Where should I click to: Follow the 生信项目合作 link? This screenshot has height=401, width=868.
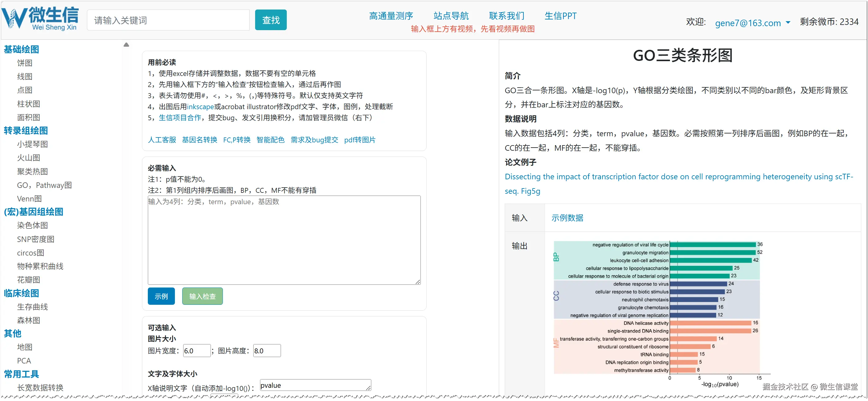tap(180, 118)
